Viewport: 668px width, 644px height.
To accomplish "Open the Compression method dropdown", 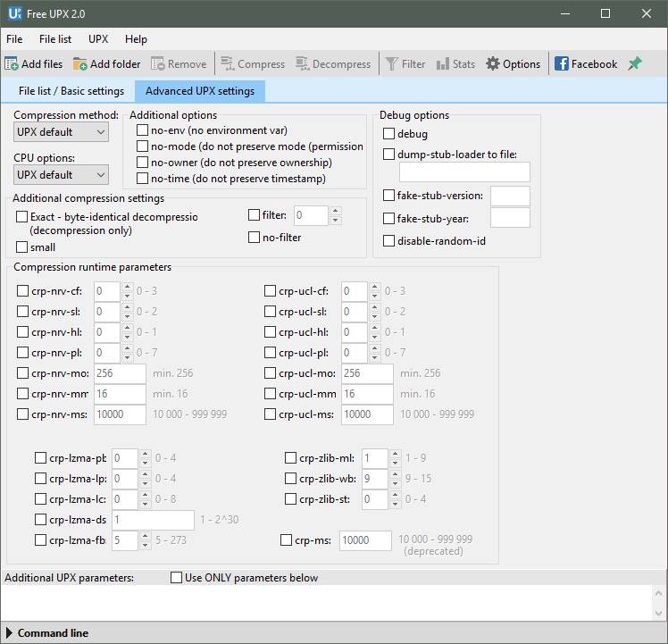I will [61, 132].
